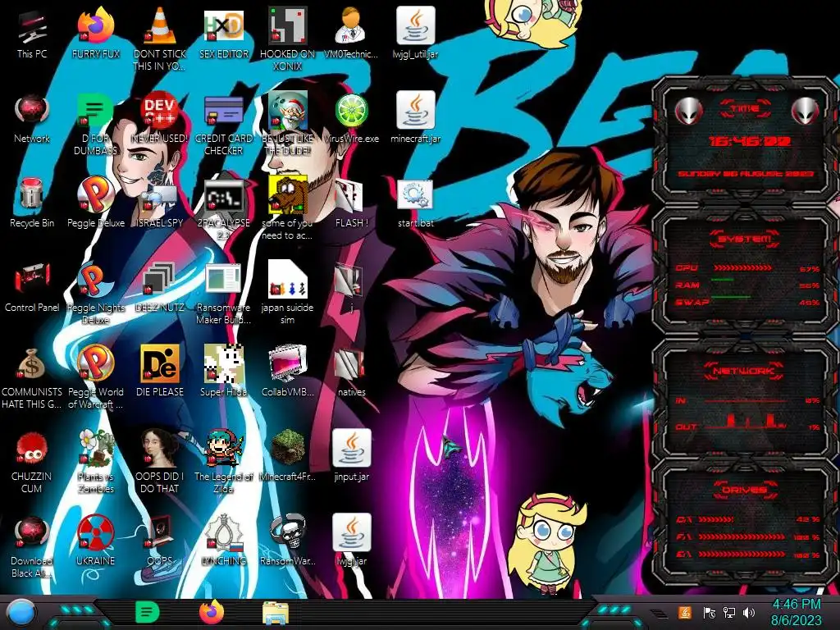Select the HOOKED ON XONIX icon

[x=288, y=25]
